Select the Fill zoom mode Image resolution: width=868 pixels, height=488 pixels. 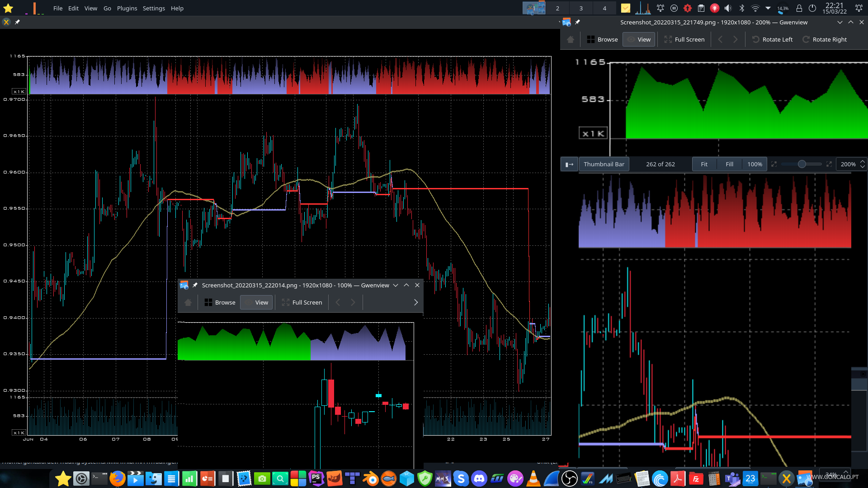(x=729, y=164)
